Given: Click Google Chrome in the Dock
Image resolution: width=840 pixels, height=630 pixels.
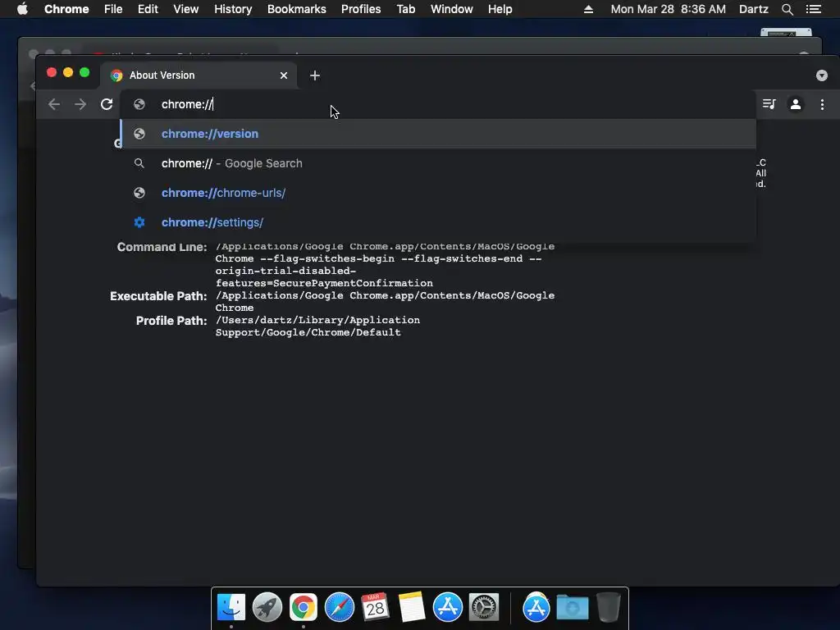Looking at the screenshot, I should [x=304, y=607].
